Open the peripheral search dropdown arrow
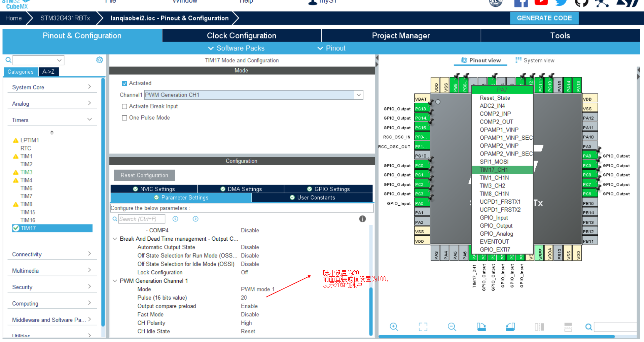 click(59, 60)
